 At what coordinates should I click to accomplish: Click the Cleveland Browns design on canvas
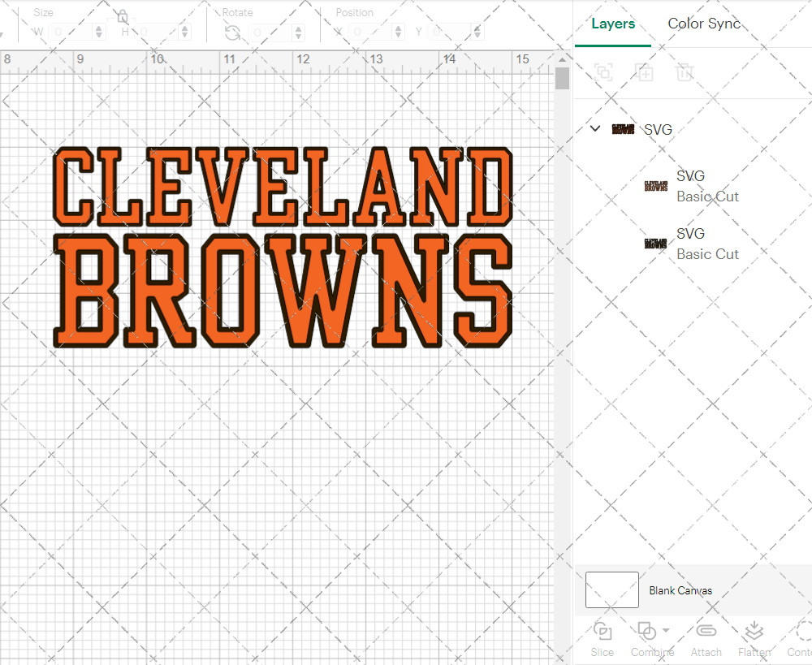[282, 248]
